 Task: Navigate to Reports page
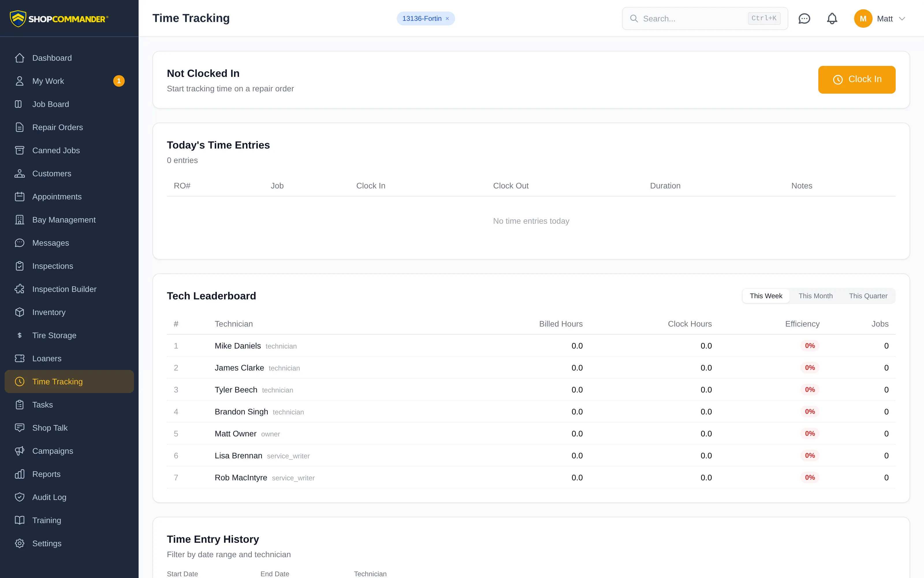pos(69,474)
